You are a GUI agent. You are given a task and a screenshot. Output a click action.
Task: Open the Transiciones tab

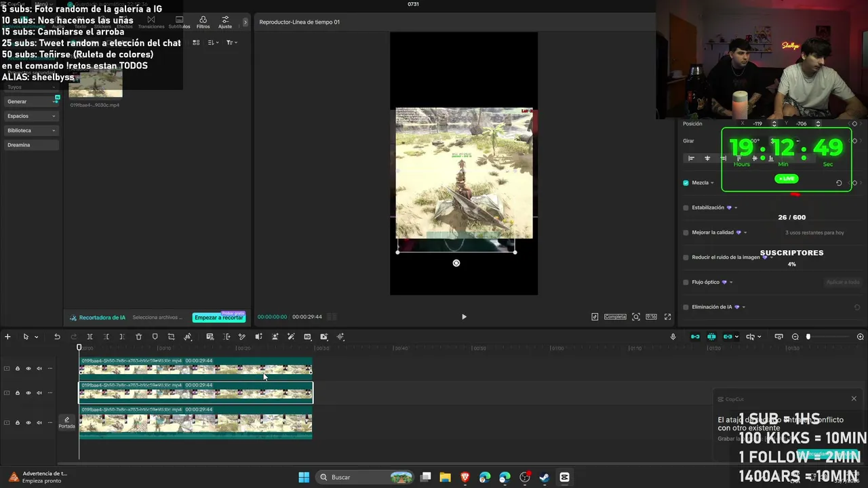[x=151, y=22]
